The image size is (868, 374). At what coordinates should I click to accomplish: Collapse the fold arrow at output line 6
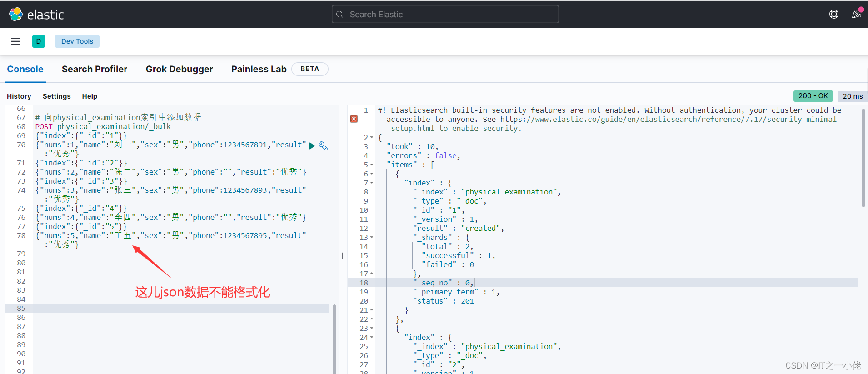pyautogui.click(x=372, y=174)
